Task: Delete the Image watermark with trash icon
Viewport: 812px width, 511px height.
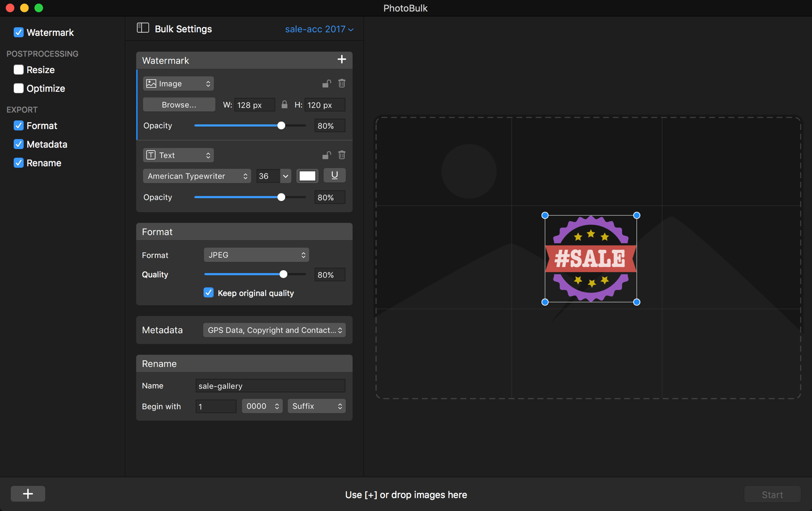Action: tap(342, 83)
